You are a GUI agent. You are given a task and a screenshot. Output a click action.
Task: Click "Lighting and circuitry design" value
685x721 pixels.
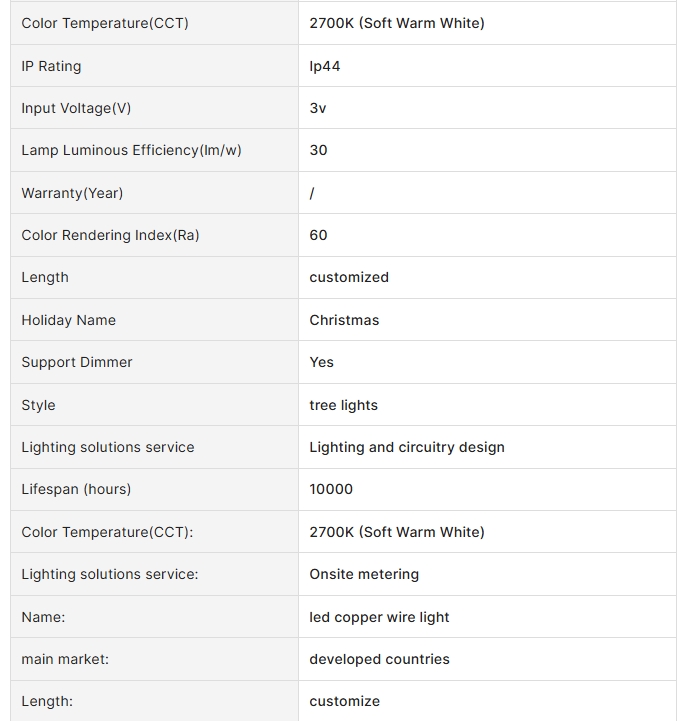coord(407,447)
